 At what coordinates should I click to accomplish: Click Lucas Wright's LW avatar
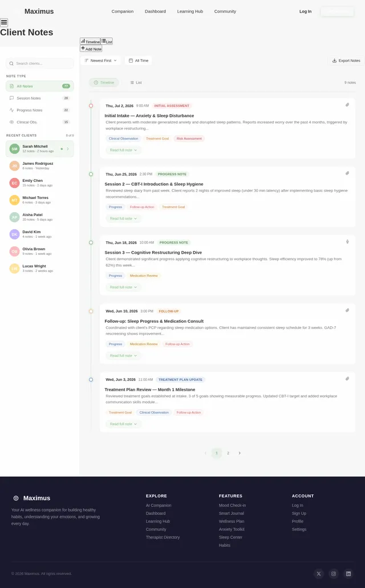pos(14,269)
